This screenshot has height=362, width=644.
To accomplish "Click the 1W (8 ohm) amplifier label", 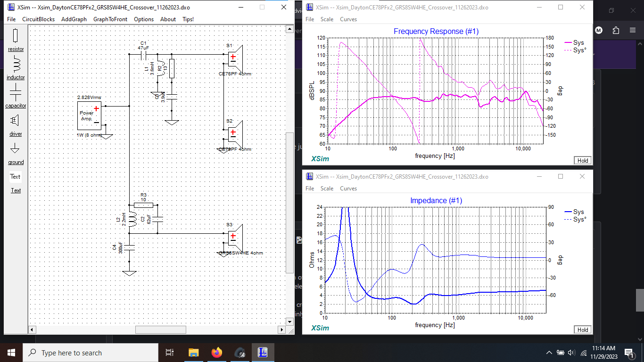I will pos(89,135).
